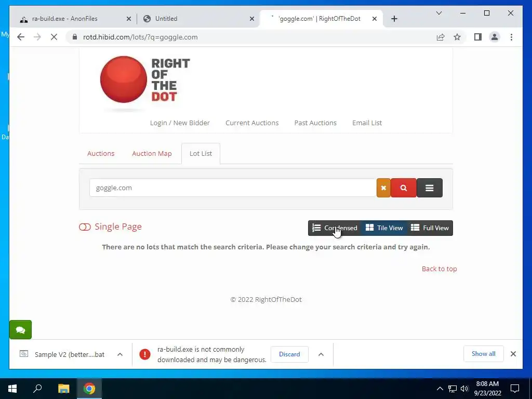532x399 pixels.
Task: Click the network tray icon
Action: pos(453,389)
